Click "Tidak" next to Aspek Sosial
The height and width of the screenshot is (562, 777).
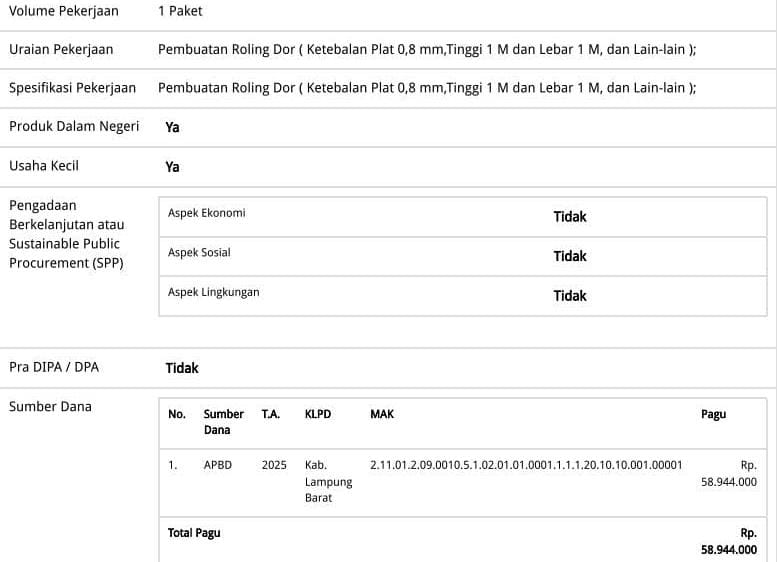[570, 256]
